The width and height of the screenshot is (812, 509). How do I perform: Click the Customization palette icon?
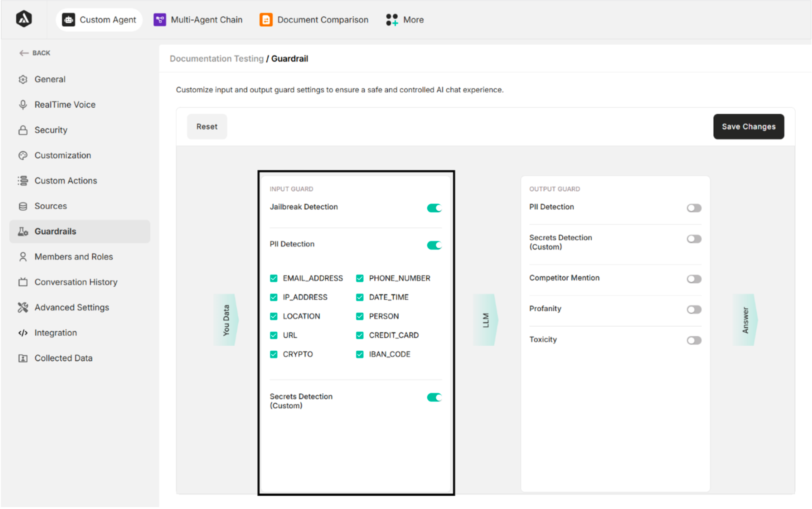[x=23, y=156]
